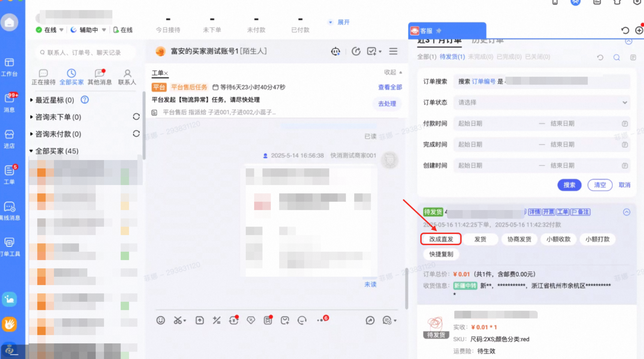The image size is (644, 359).
Task: Click the 客服 panel tab
Action: coord(447,31)
